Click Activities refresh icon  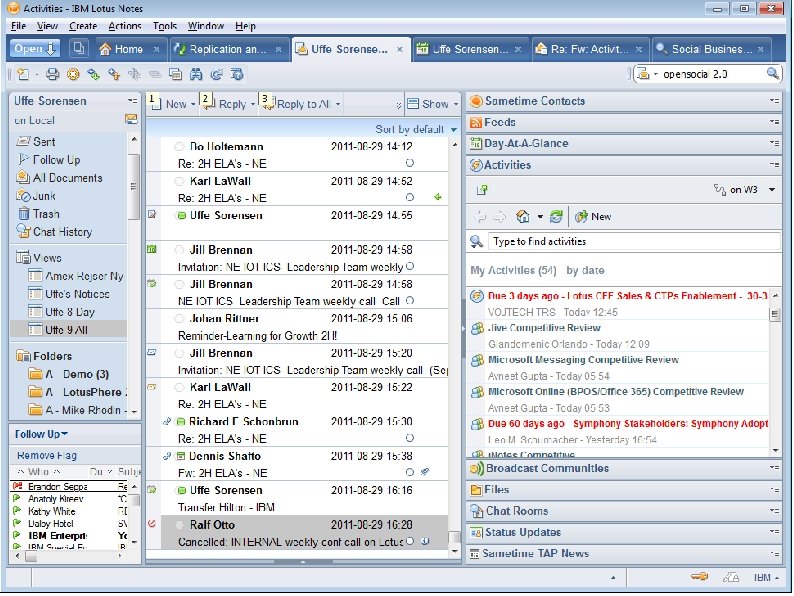[x=556, y=217]
